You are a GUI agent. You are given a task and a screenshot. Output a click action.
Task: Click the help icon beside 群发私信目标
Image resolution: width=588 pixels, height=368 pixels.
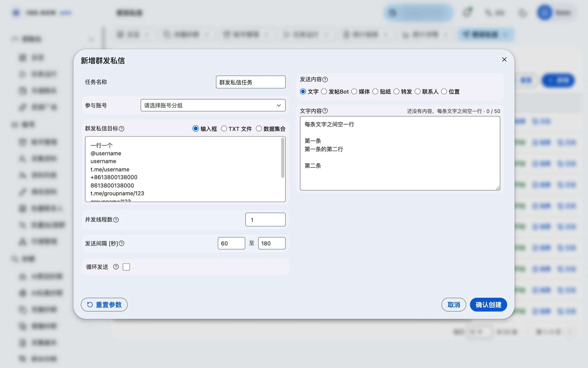[122, 129]
